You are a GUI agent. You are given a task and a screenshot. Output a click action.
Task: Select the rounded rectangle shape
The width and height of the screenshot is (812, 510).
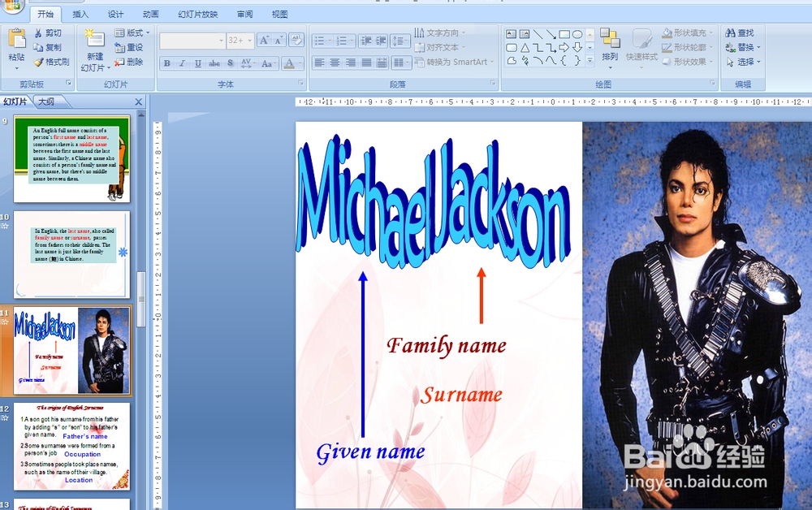click(511, 48)
